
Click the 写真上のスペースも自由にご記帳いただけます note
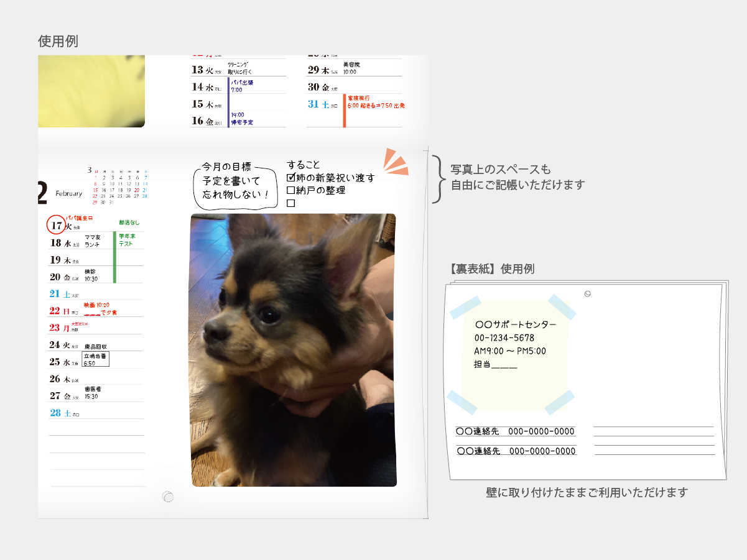[517, 177]
